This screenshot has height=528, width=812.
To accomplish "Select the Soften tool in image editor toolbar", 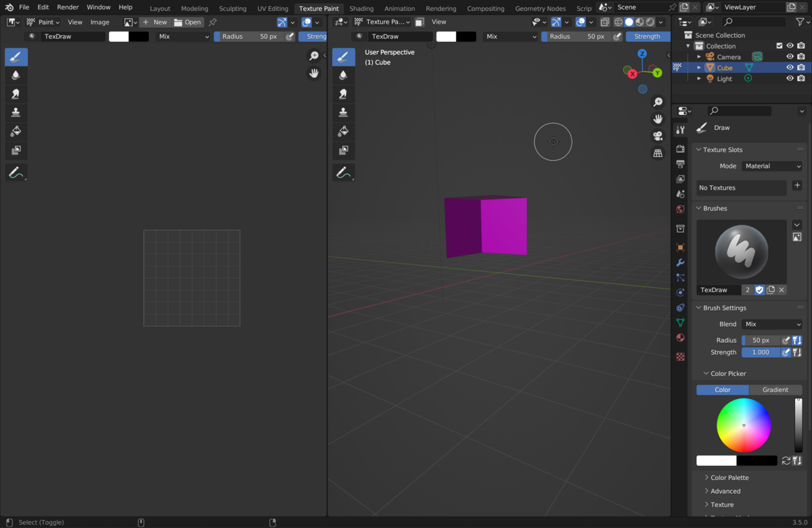I will pyautogui.click(x=16, y=75).
